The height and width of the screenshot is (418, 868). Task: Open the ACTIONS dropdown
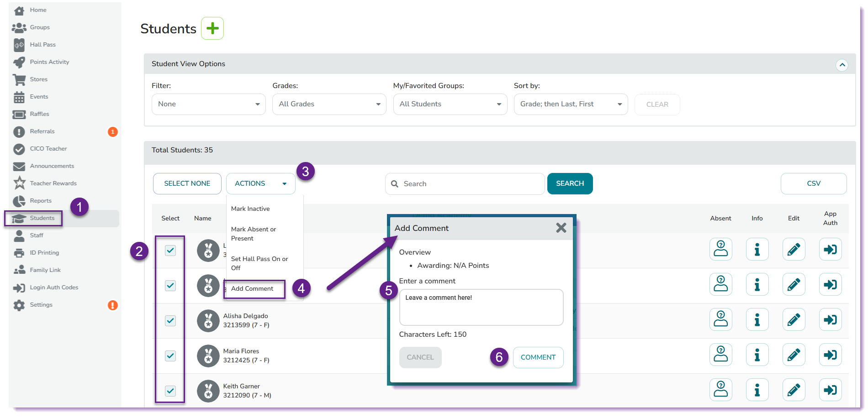(x=261, y=183)
